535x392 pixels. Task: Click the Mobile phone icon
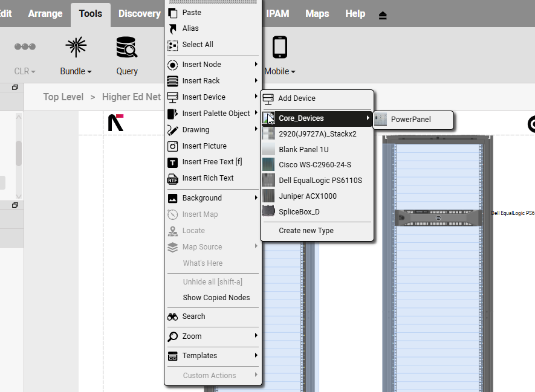click(279, 48)
